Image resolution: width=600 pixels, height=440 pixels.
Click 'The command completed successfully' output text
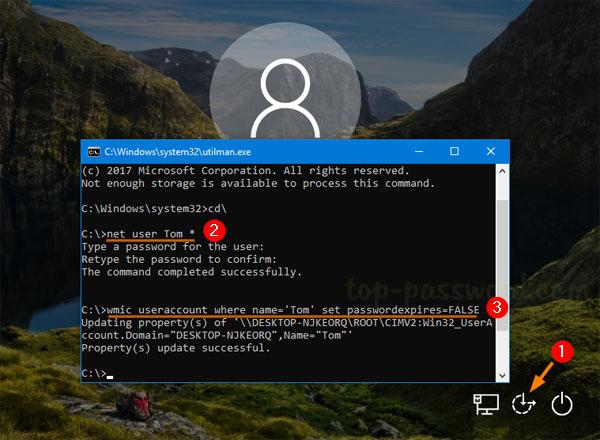[x=177, y=271]
